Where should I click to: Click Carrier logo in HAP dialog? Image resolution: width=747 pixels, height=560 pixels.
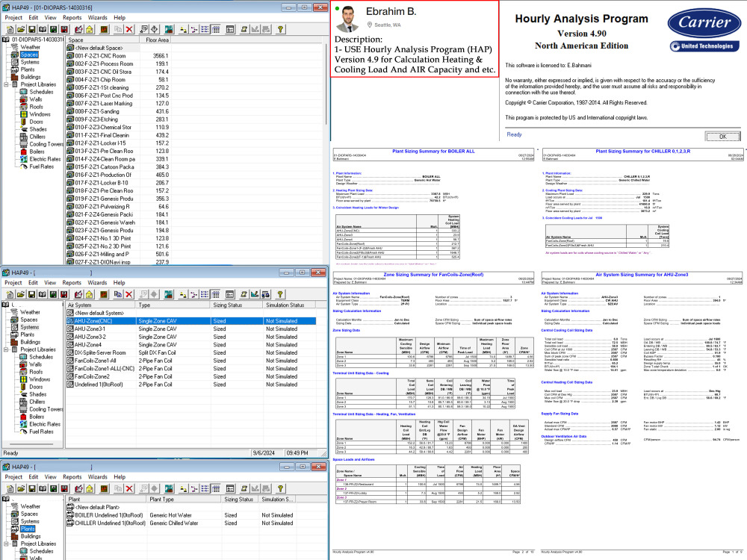704,22
